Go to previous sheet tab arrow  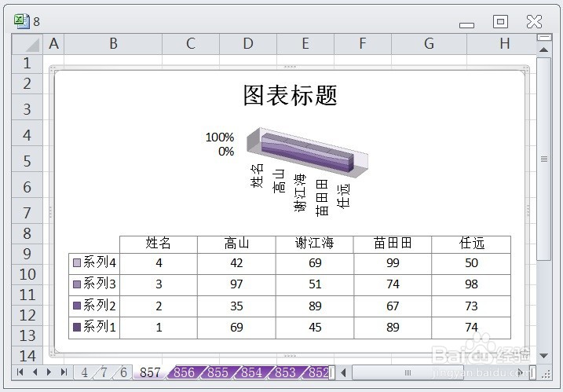coord(35,372)
